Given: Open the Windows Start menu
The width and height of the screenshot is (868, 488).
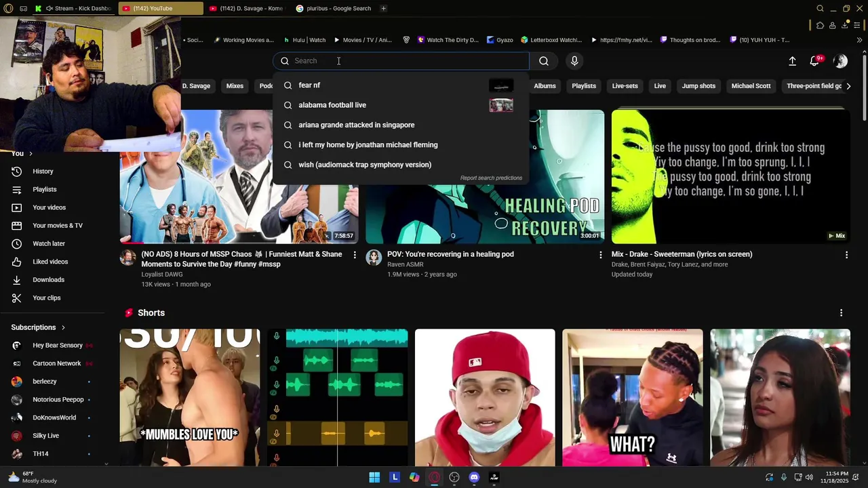Looking at the screenshot, I should pos(374,477).
